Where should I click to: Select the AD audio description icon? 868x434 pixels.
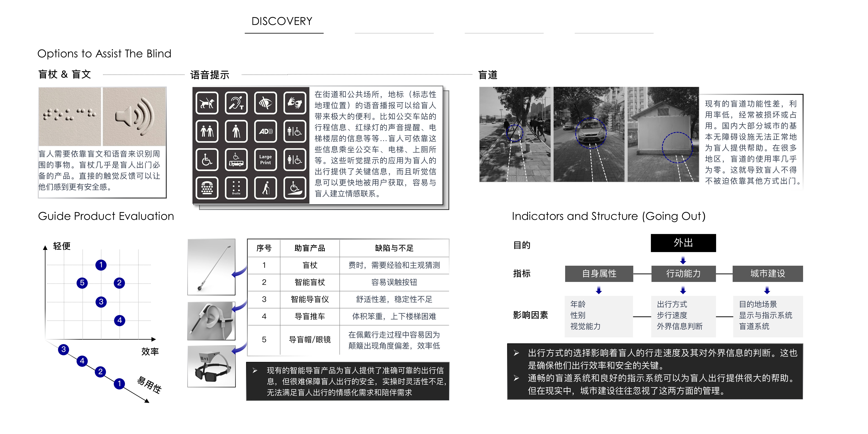(266, 132)
